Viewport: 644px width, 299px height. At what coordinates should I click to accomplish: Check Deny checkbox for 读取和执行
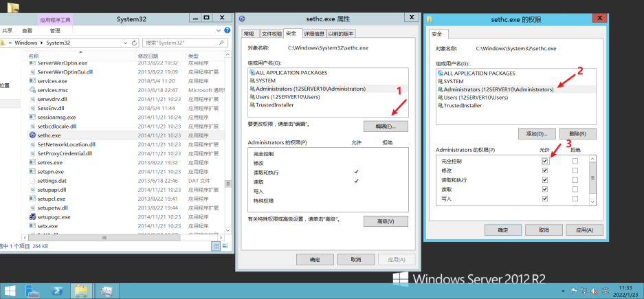click(575, 180)
